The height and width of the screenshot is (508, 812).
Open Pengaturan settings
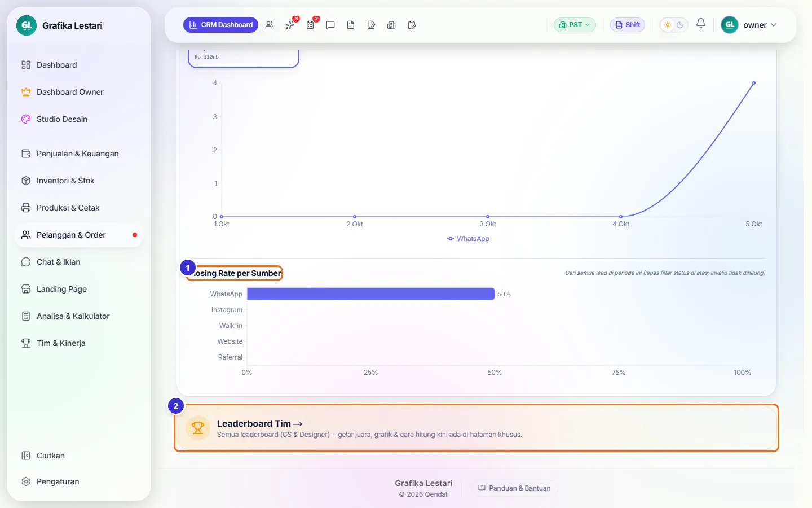79,481
